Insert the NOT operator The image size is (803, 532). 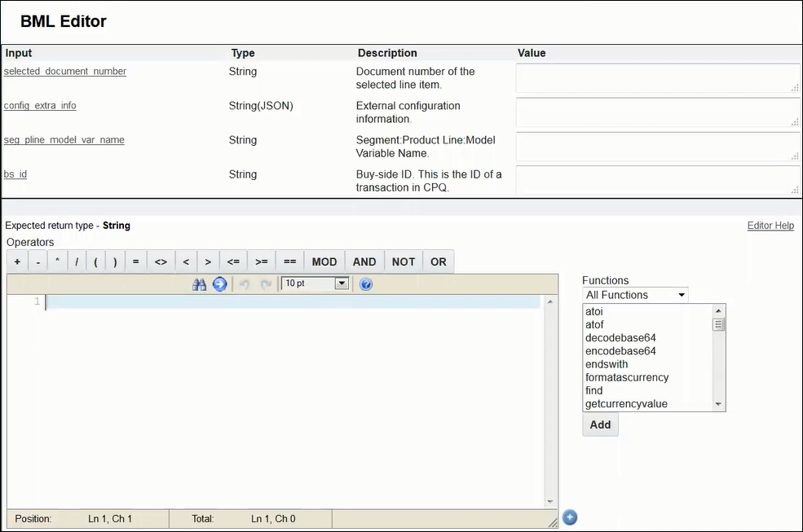404,262
